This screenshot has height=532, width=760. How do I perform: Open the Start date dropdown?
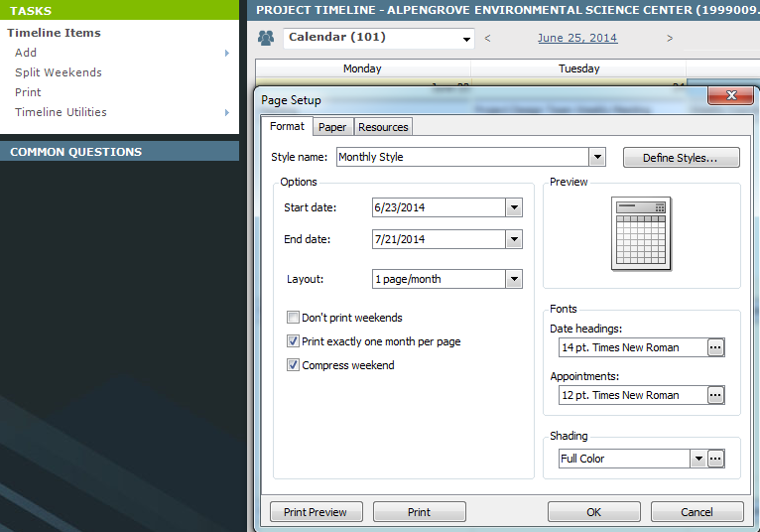click(x=514, y=207)
